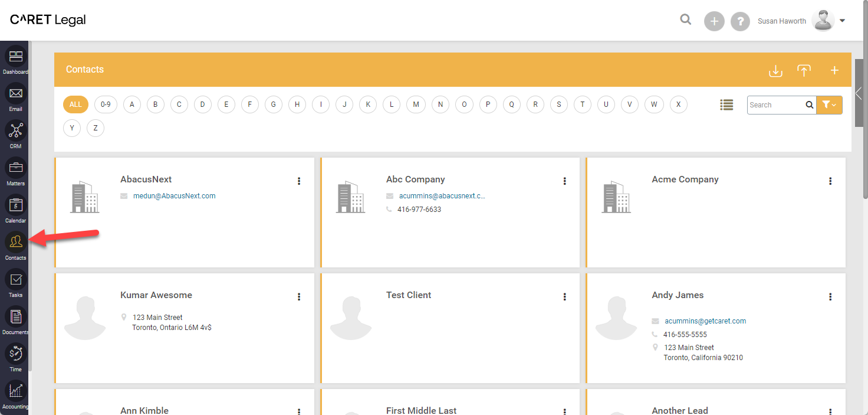Image resolution: width=868 pixels, height=415 pixels.
Task: Open user account dropdown arrow
Action: point(843,21)
